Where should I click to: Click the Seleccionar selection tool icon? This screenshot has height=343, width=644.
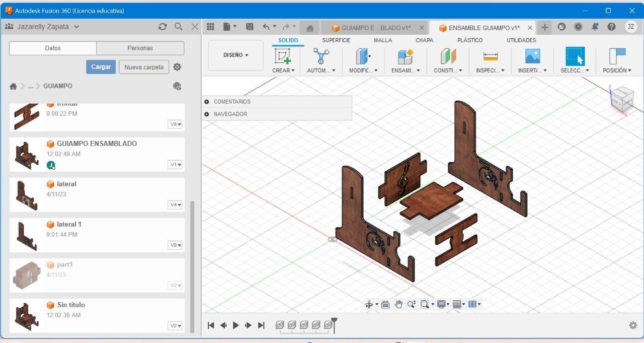coord(575,56)
